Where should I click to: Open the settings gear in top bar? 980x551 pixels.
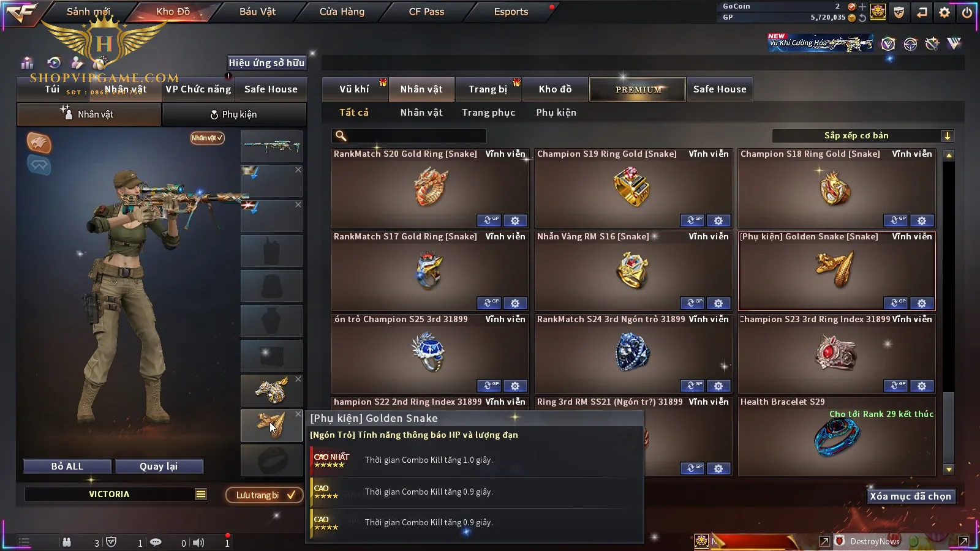click(944, 12)
